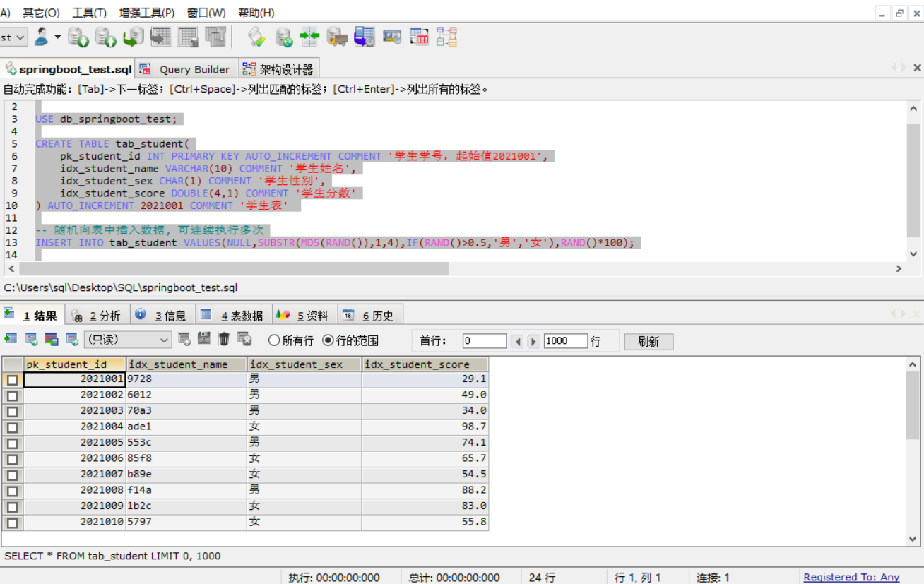Sort by pk_student_id column header

click(75, 364)
